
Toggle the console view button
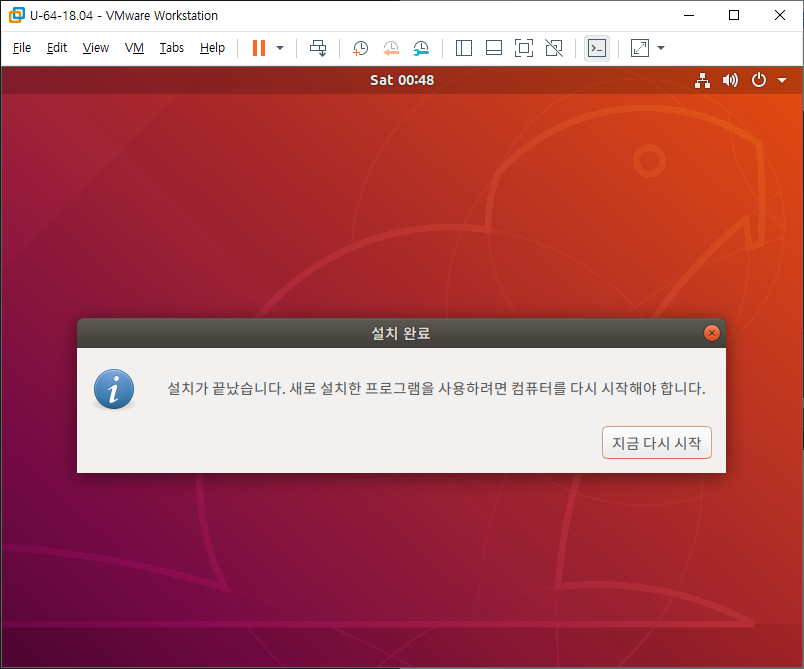(x=597, y=48)
